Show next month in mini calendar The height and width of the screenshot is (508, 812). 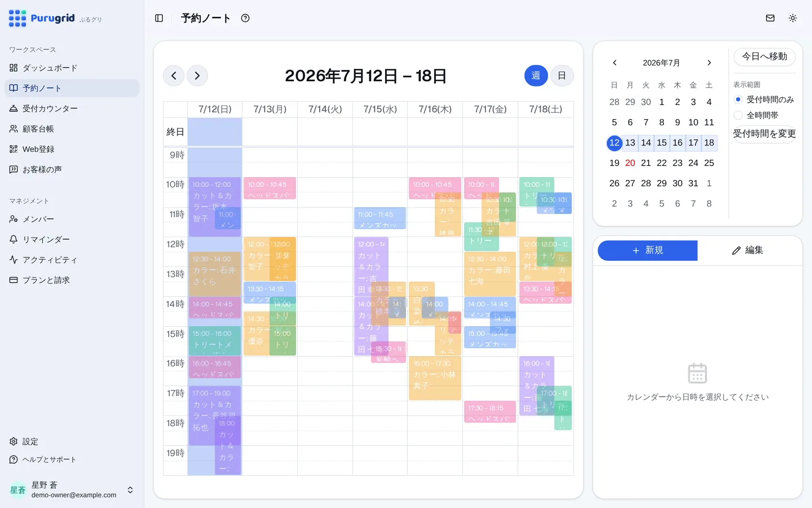709,63
